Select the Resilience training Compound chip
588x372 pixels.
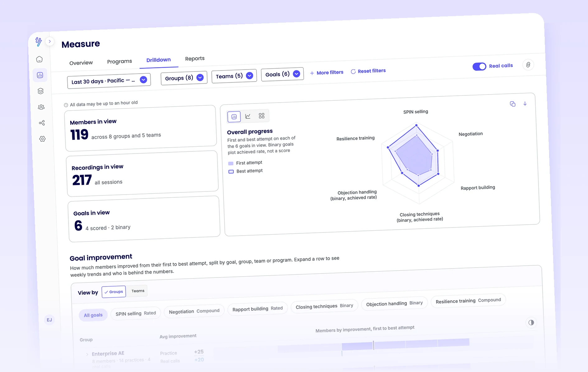[x=468, y=301]
